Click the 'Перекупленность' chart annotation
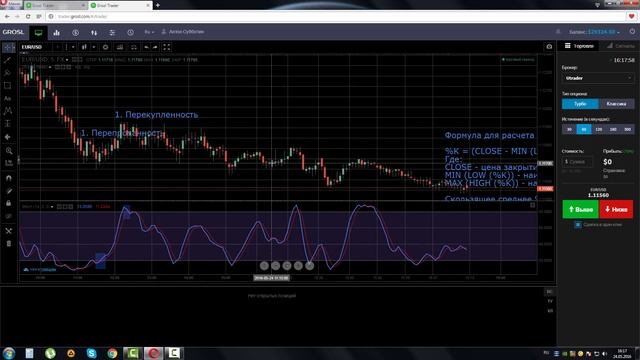This screenshot has height=360, width=640. (x=156, y=115)
